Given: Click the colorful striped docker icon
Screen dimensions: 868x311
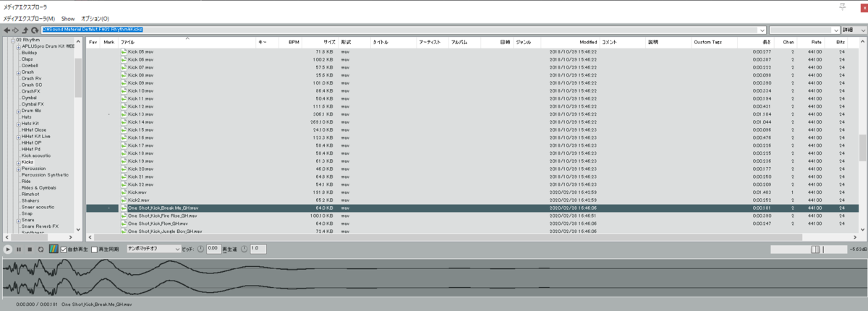Looking at the screenshot, I should (54, 249).
